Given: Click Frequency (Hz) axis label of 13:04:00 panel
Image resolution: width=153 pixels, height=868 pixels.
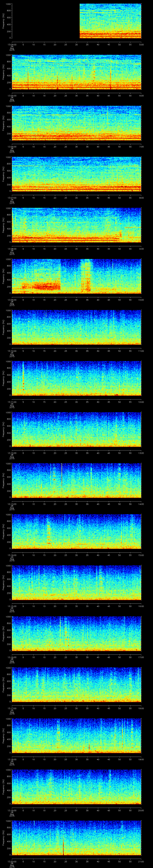Looking at the screenshot, I should tap(3, 21).
